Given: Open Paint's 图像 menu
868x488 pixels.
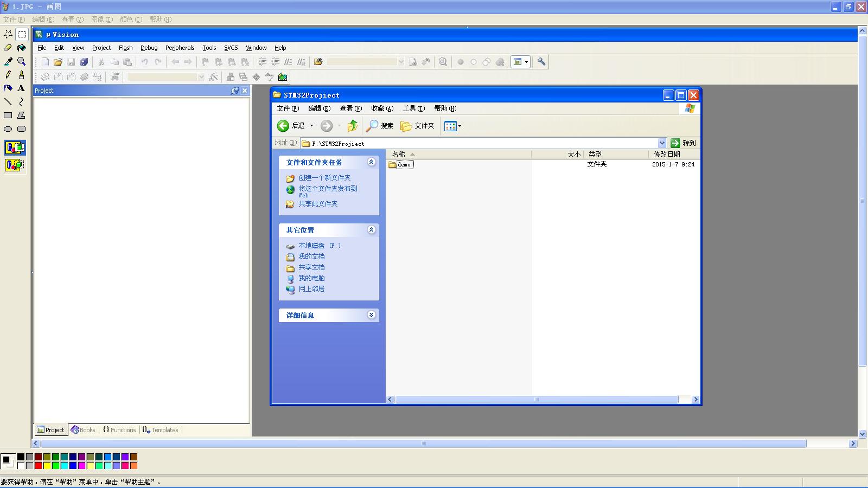Looking at the screenshot, I should [102, 20].
